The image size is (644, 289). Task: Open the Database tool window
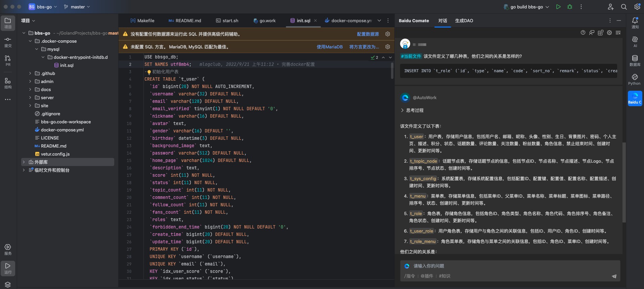point(635,61)
